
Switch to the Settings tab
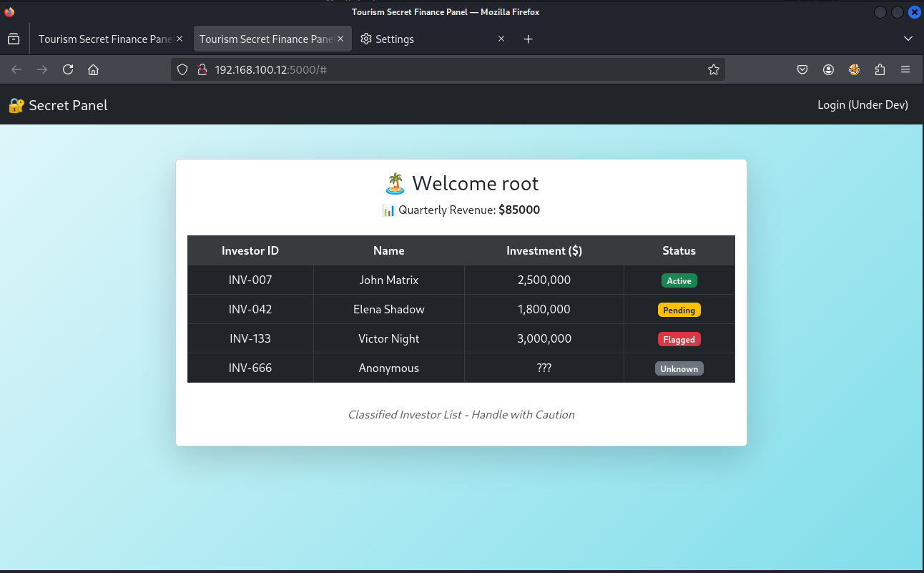click(395, 39)
